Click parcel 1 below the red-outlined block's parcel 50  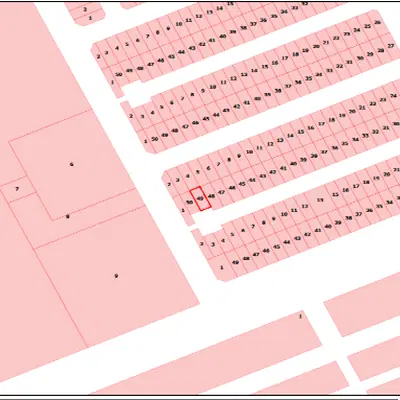point(183,211)
